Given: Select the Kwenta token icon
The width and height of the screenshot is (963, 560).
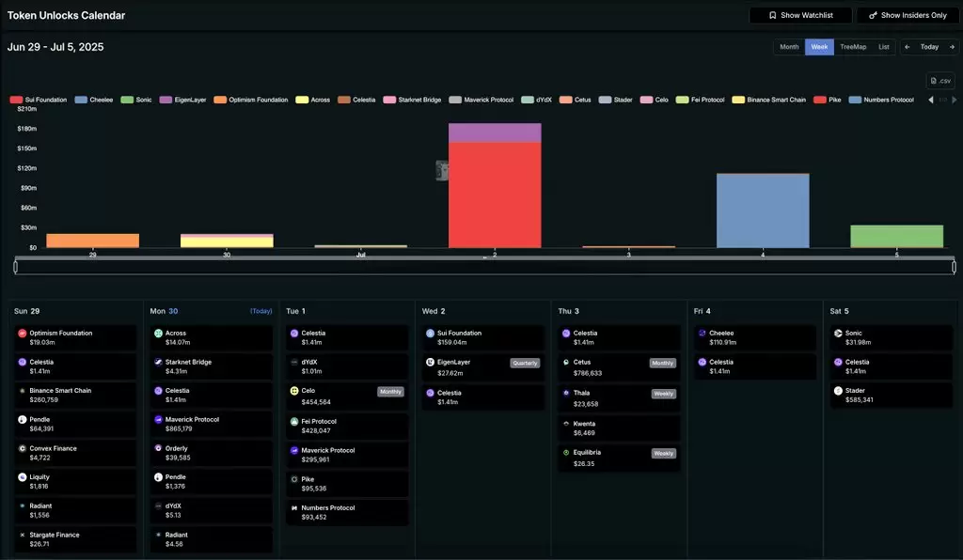Looking at the screenshot, I should pos(566,423).
